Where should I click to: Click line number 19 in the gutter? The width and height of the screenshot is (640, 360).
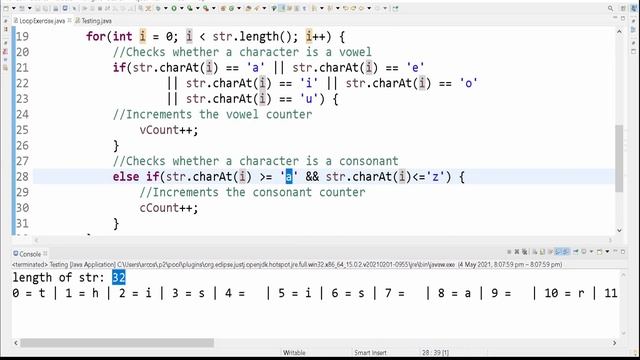click(22, 37)
